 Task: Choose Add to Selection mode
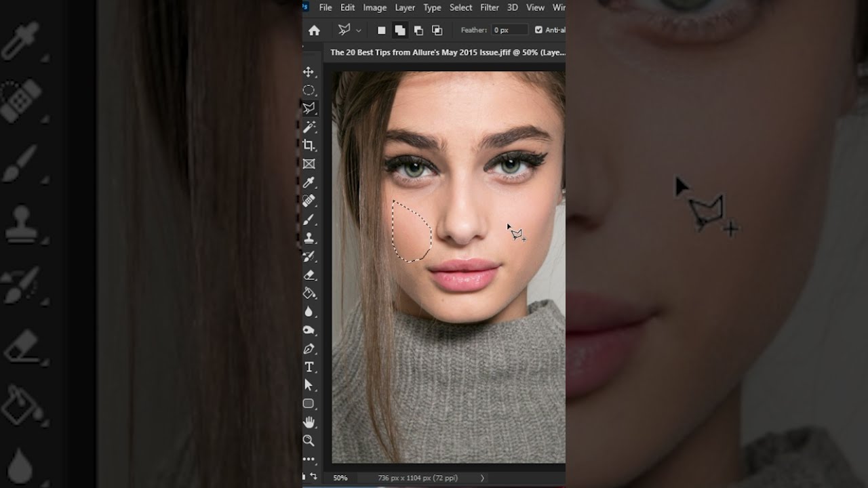point(400,30)
